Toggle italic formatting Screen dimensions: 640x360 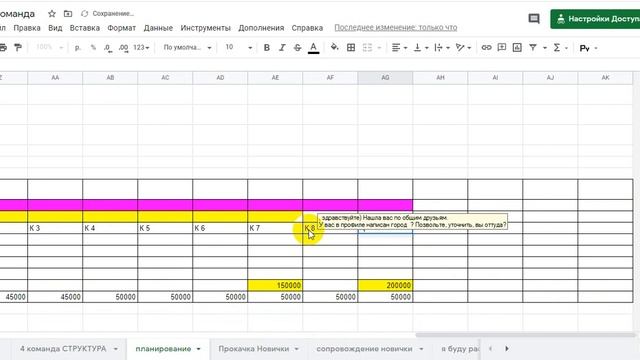[x=282, y=48]
